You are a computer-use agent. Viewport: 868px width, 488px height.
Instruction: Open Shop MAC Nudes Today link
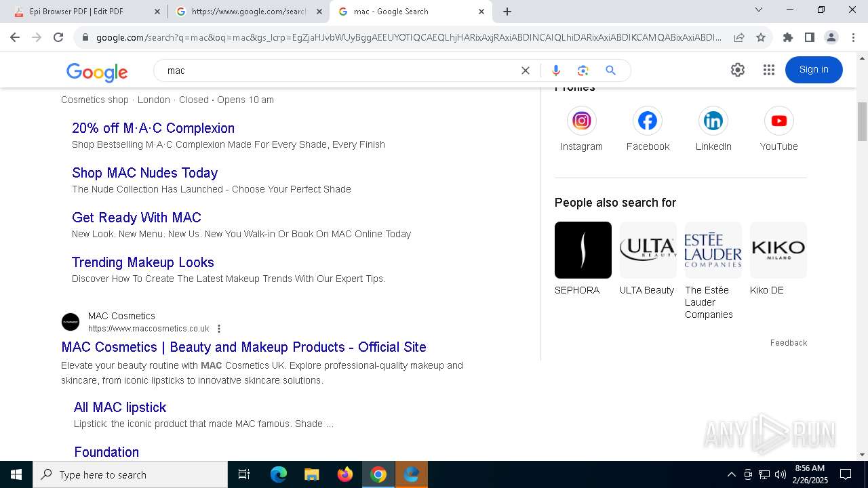[145, 173]
